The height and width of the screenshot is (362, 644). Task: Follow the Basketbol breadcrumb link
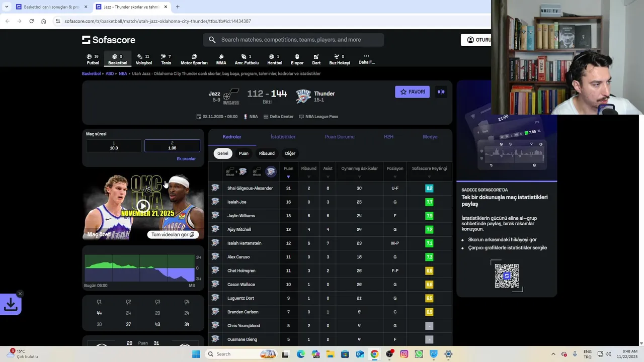tap(92, 73)
